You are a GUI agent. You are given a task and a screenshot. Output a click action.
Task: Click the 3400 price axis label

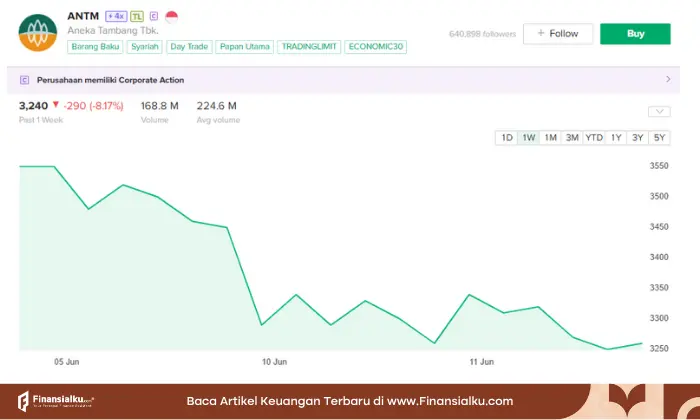coord(659,257)
